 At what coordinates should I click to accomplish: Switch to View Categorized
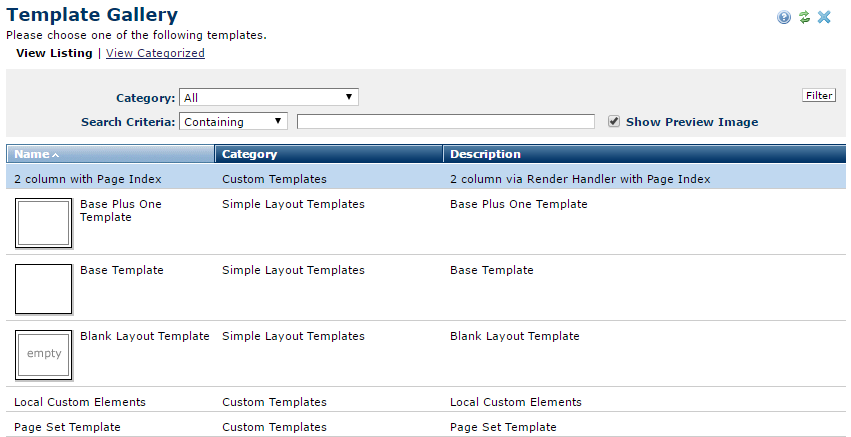pyautogui.click(x=155, y=53)
